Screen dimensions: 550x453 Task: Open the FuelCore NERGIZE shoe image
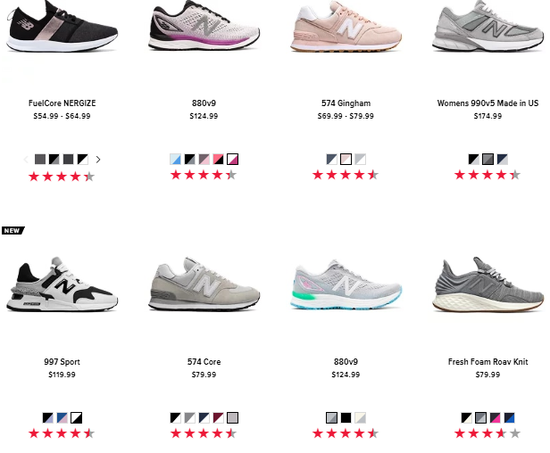62,26
